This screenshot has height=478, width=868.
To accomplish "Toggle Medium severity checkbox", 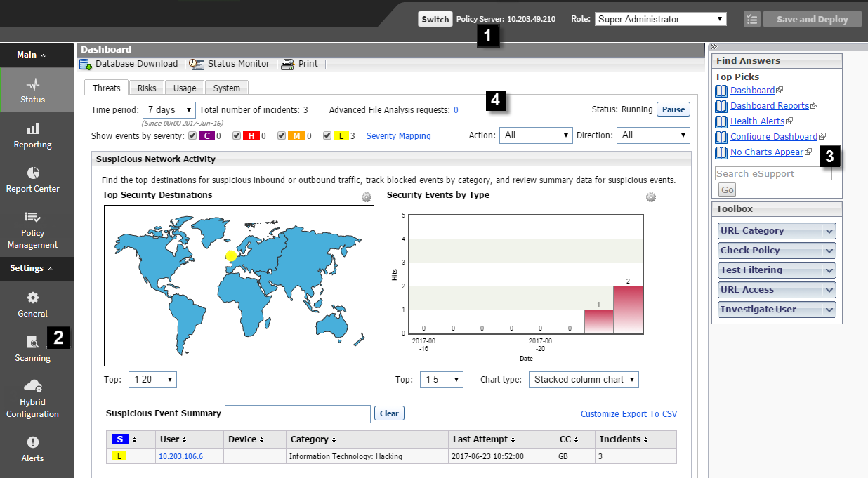I will point(282,135).
